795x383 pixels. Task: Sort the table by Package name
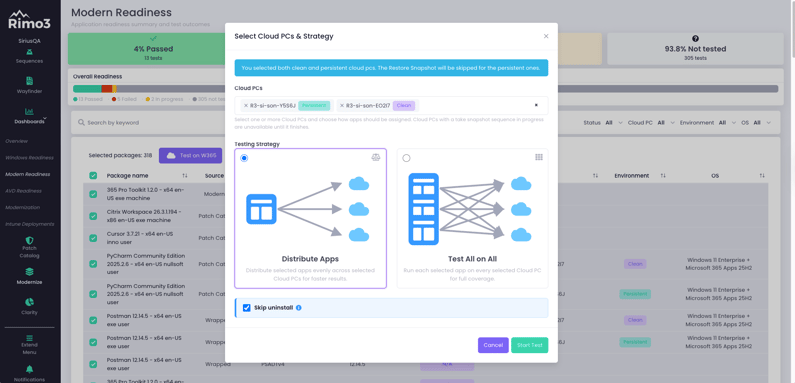pyautogui.click(x=185, y=176)
